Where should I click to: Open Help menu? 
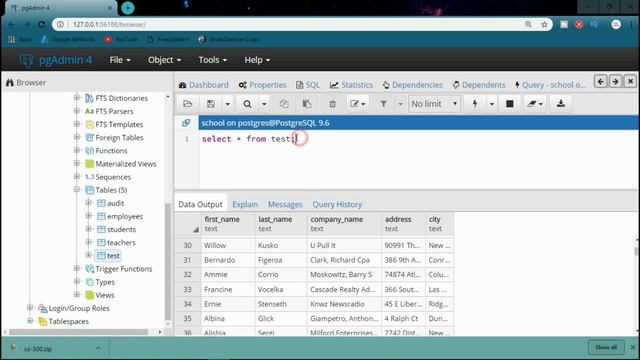tap(257, 60)
